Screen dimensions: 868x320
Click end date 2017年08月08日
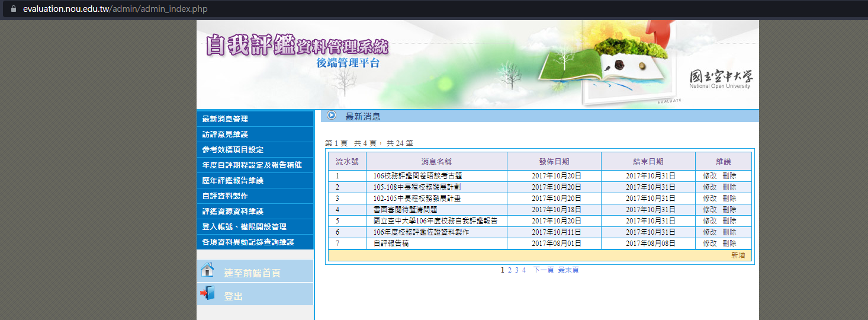pyautogui.click(x=651, y=244)
